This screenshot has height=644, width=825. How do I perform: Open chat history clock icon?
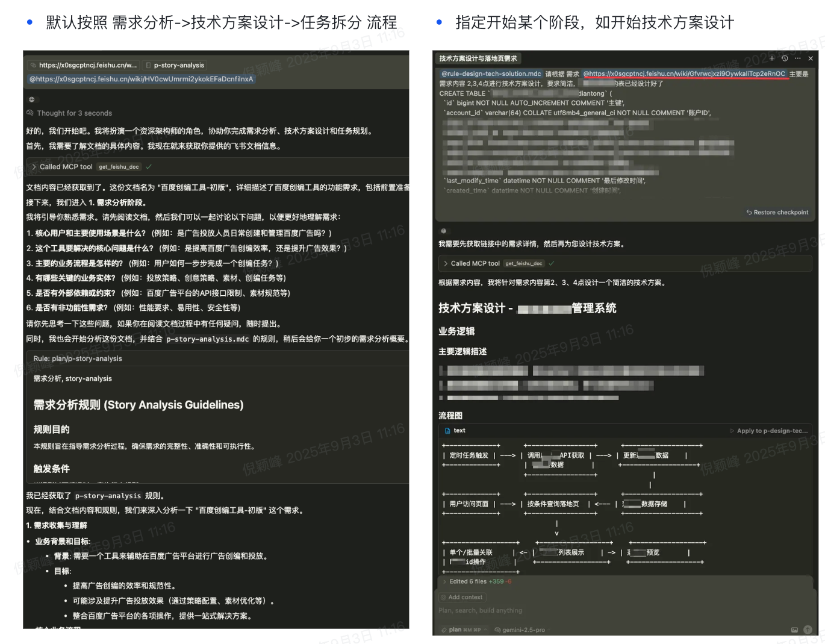click(785, 58)
